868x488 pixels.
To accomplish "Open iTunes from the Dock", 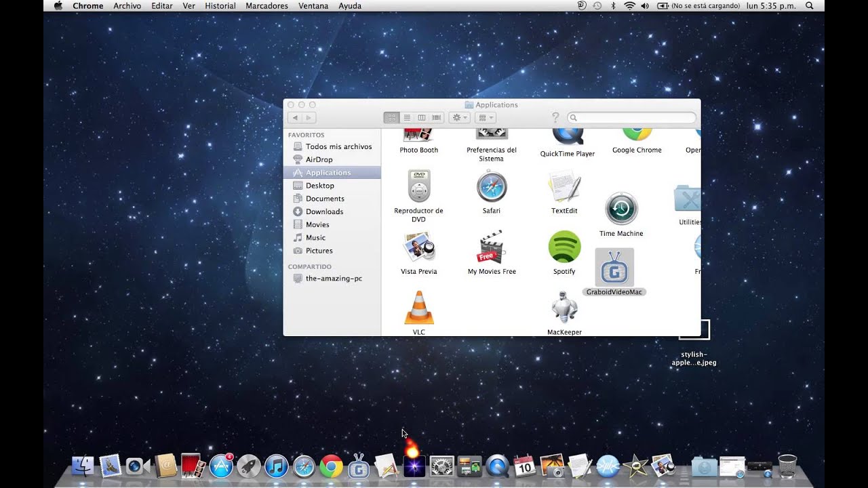I will (276, 466).
